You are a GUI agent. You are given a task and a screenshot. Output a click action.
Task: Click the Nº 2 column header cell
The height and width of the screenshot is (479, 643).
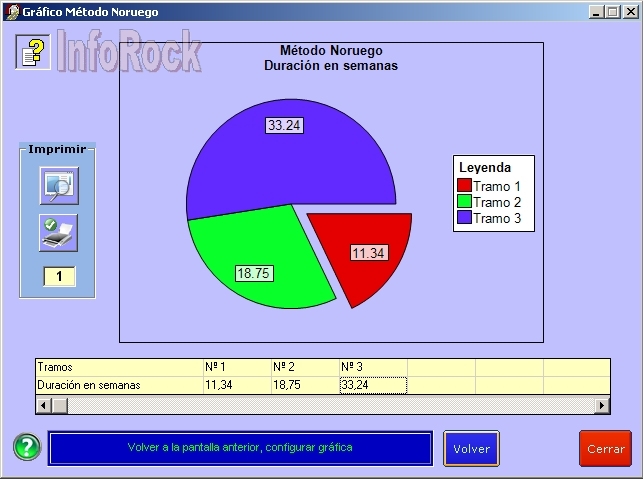click(x=304, y=367)
